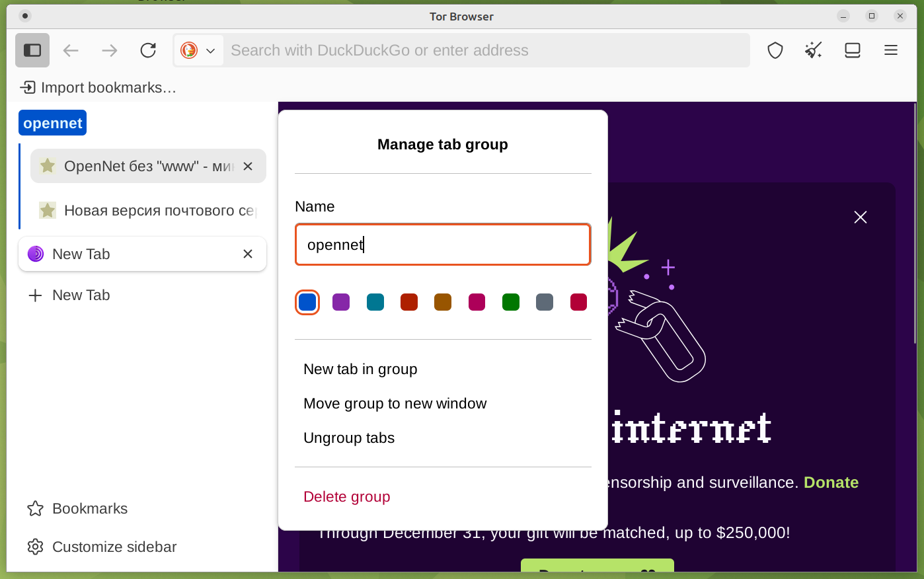Click the tab view icon in toolbar

coord(852,50)
